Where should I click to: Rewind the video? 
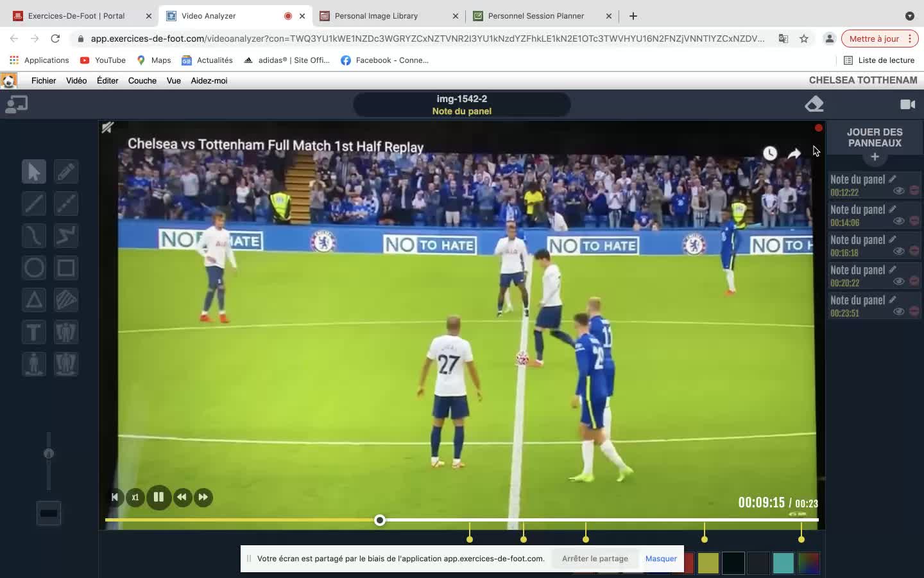pyautogui.click(x=182, y=497)
